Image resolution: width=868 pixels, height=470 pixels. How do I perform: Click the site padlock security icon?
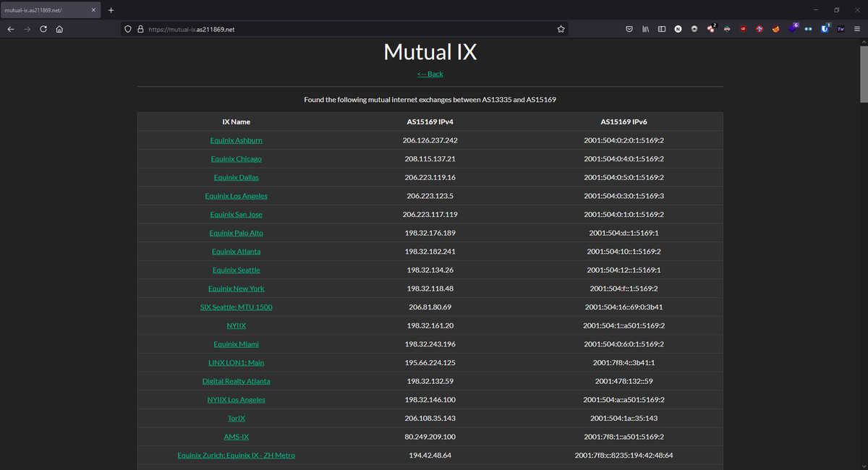pyautogui.click(x=140, y=30)
